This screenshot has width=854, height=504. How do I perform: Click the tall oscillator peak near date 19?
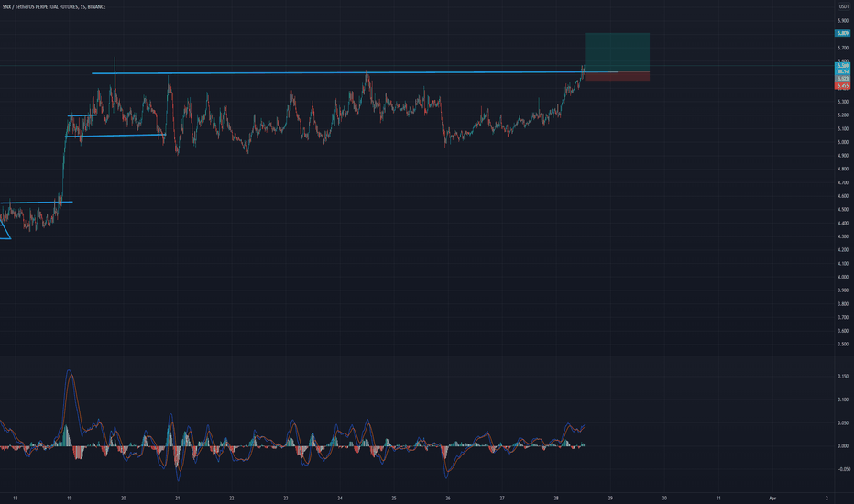point(69,373)
